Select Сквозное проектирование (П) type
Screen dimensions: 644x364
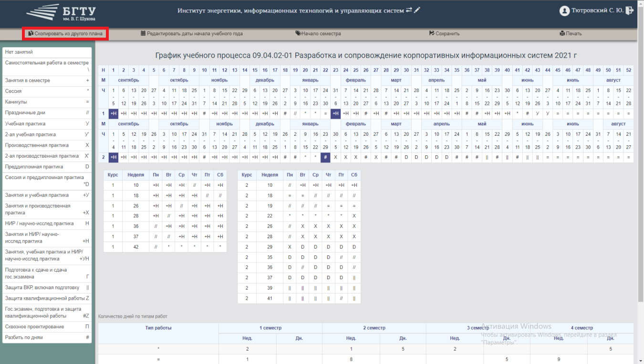click(47, 327)
